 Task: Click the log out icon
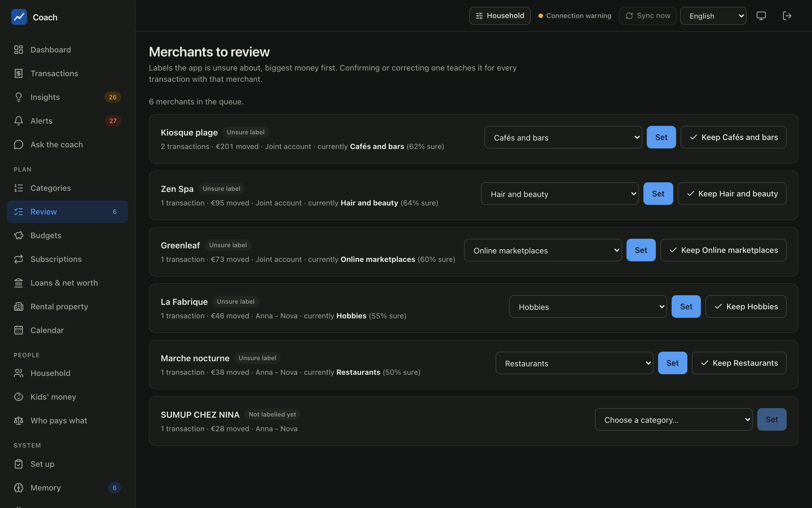(787, 16)
